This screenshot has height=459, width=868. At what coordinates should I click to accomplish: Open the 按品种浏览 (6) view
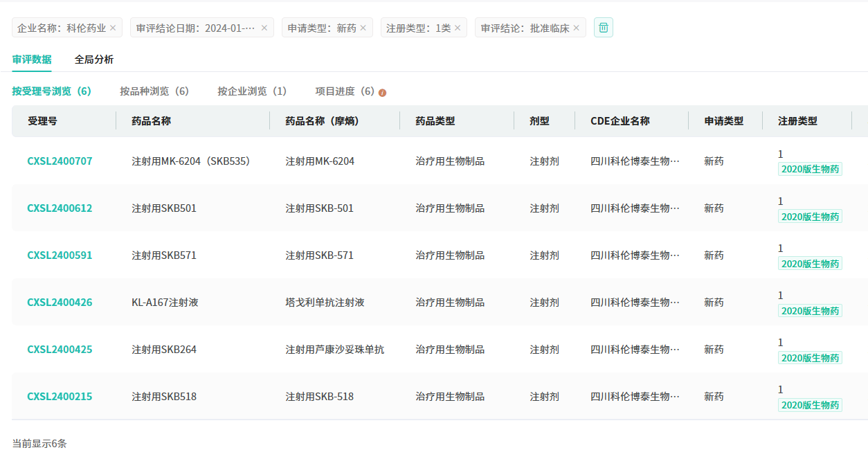(154, 91)
